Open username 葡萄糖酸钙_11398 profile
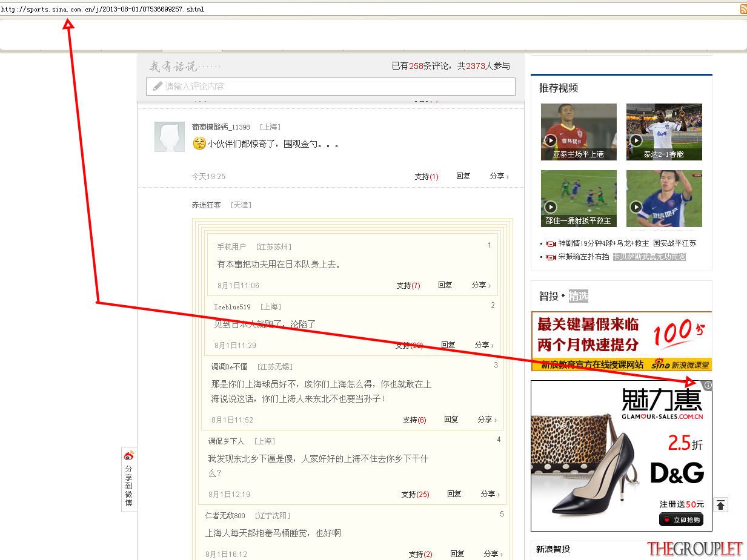 pyautogui.click(x=221, y=127)
